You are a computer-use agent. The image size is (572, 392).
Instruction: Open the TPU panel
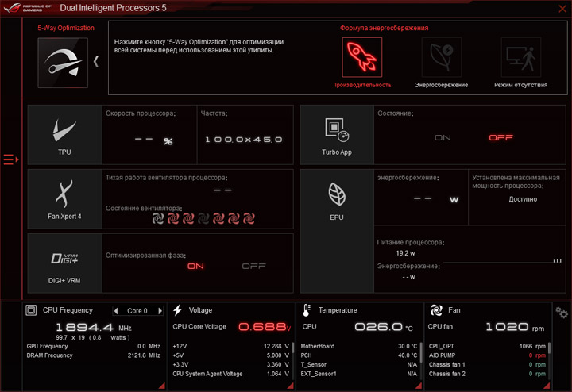click(65, 135)
